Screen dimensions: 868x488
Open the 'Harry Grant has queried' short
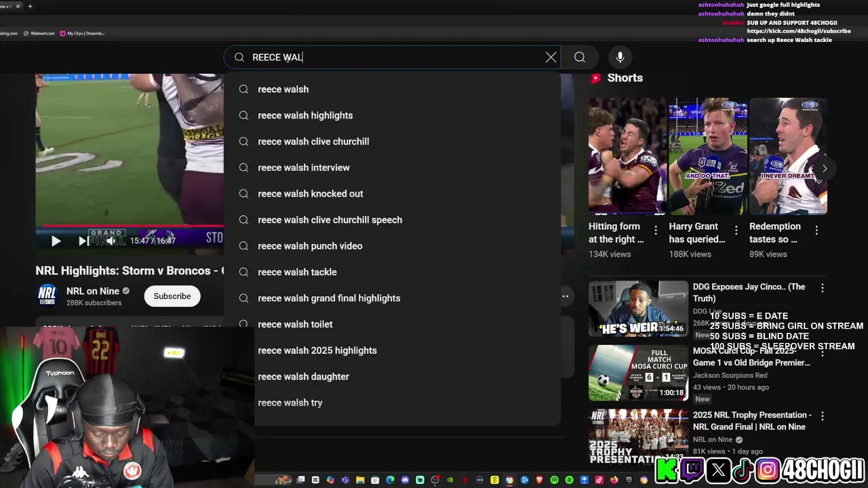point(708,156)
